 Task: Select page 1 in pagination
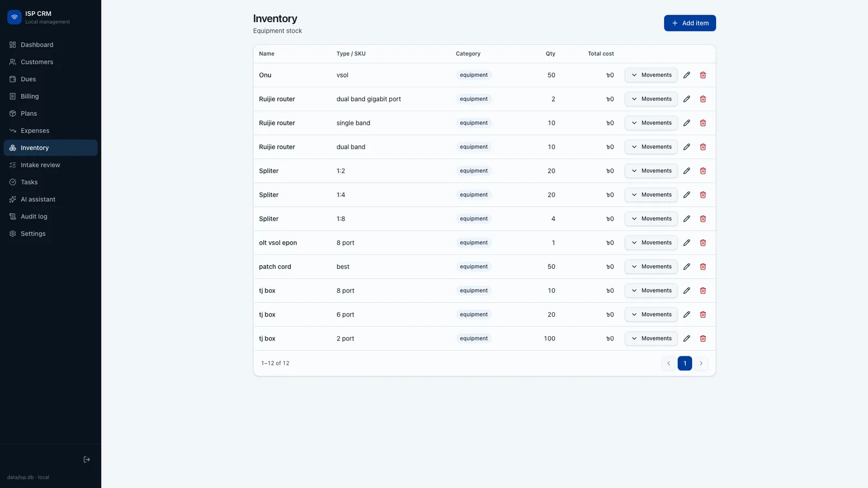pos(685,363)
